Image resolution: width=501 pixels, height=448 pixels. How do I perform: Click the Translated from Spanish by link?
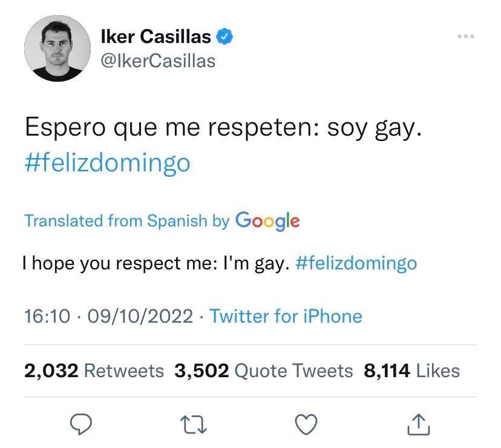coord(126,220)
